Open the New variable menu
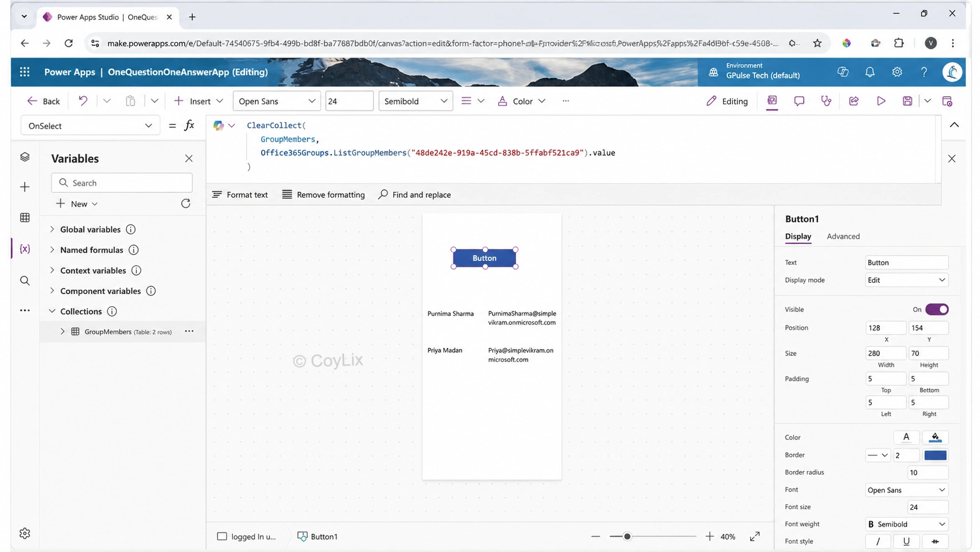This screenshot has width=980, height=552. (77, 204)
